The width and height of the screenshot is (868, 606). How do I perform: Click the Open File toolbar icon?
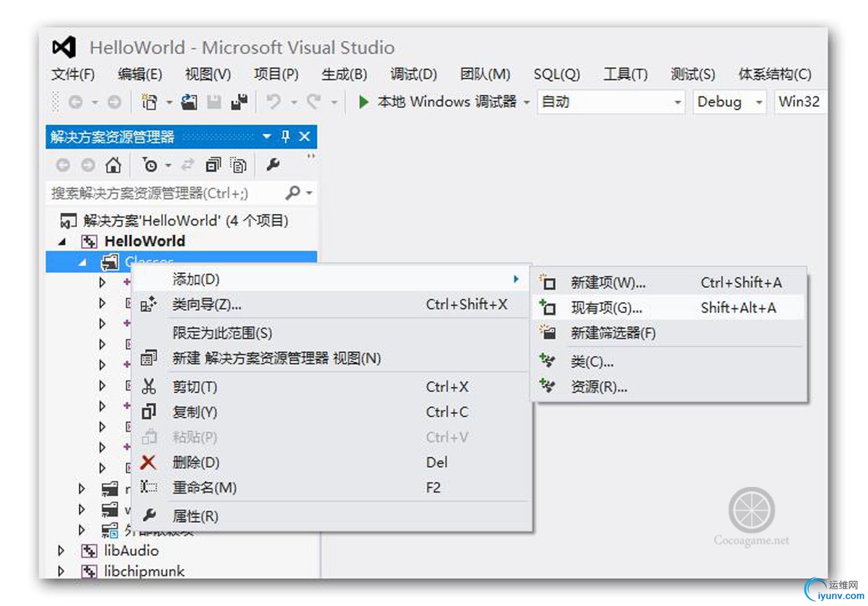click(x=189, y=102)
